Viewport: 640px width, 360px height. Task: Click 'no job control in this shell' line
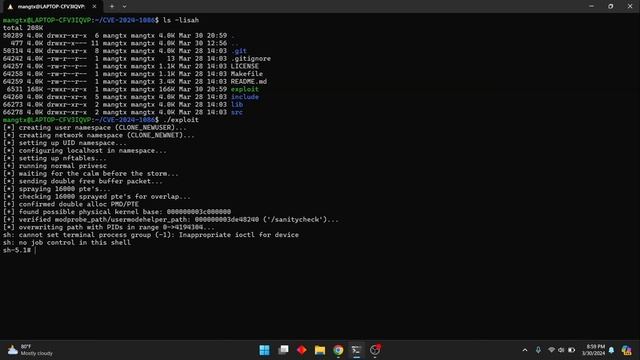(x=67, y=242)
